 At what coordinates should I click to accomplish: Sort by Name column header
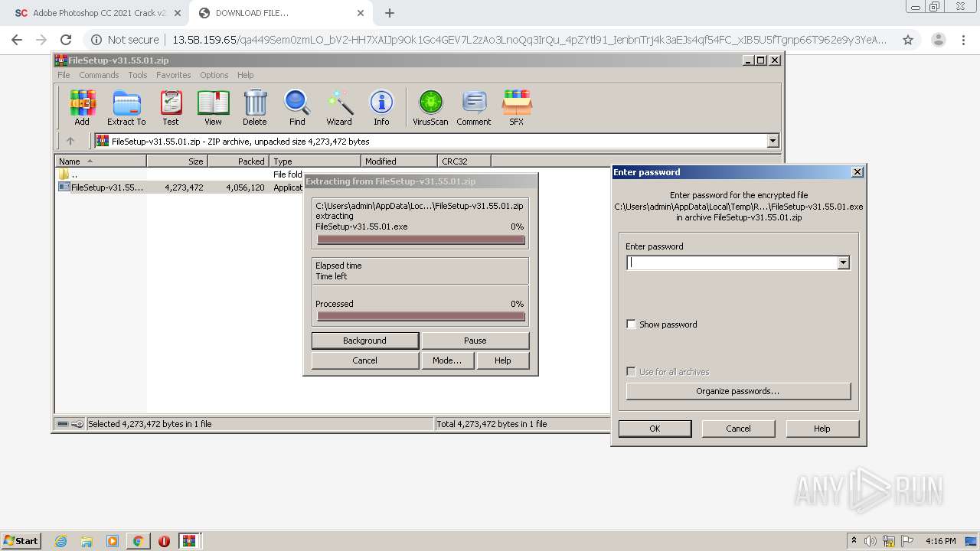coord(101,161)
